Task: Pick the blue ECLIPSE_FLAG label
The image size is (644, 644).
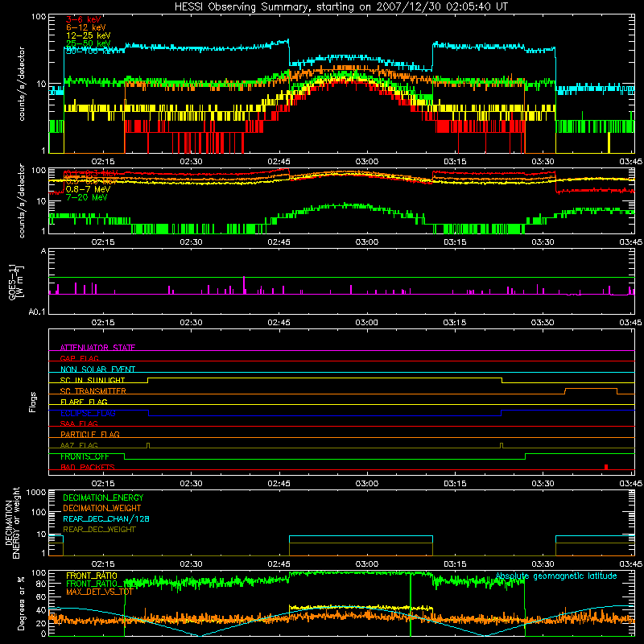Action: point(88,413)
